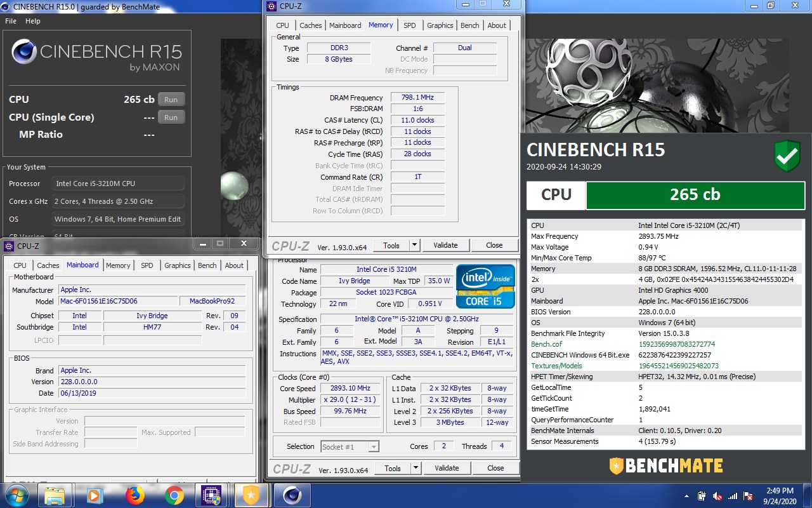Open the Windows Start menu orb
Viewport: 812px width, 508px height.
(18, 495)
